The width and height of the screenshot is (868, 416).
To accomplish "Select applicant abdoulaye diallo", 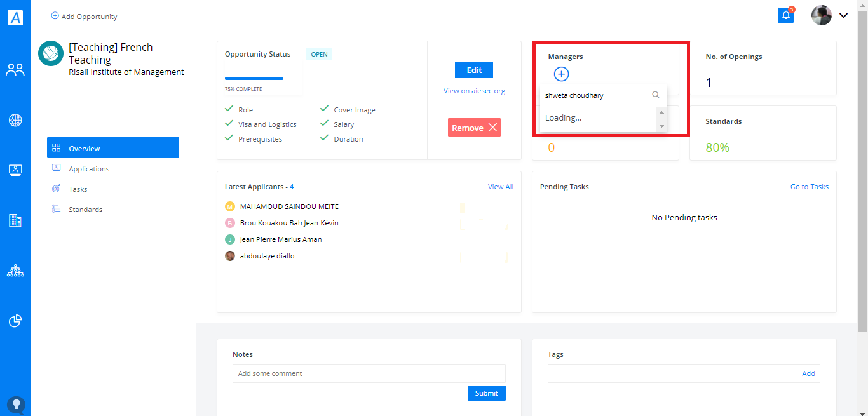I will point(267,256).
